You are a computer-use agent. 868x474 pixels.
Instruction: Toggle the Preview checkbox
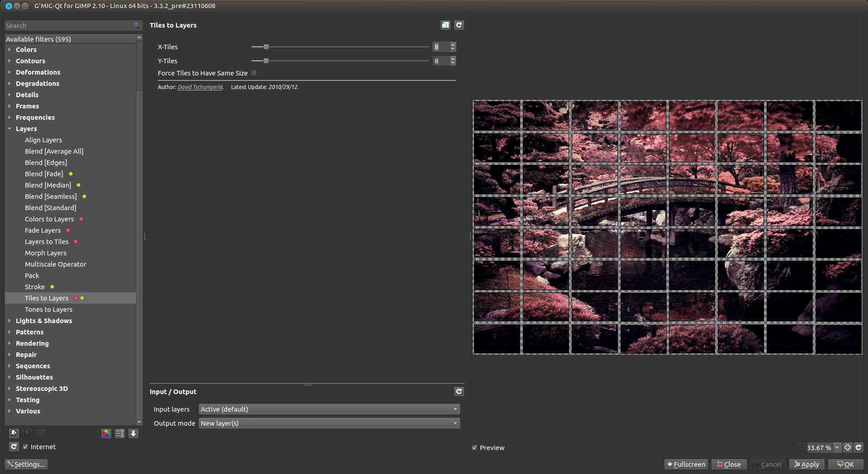[474, 447]
